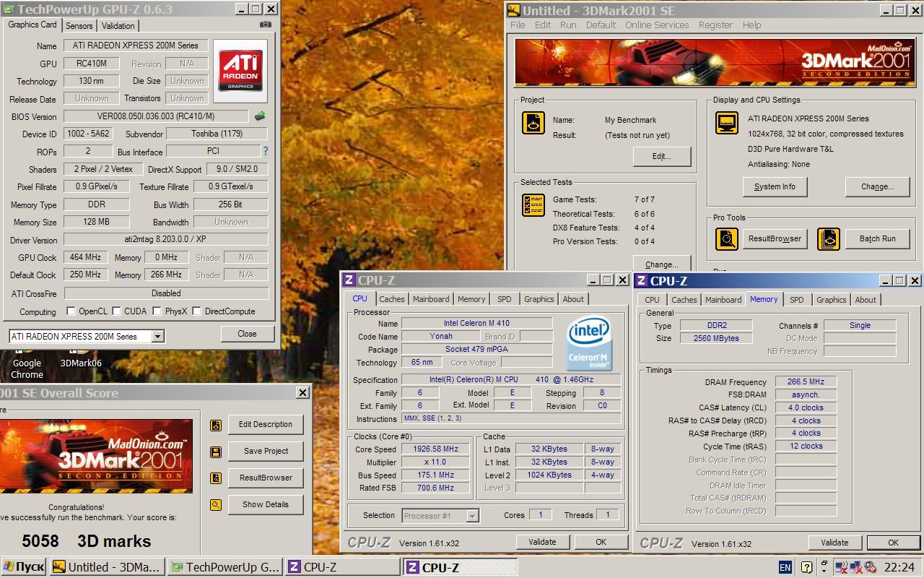Switch to Untitled - 3DMark taskbar button

(107, 567)
